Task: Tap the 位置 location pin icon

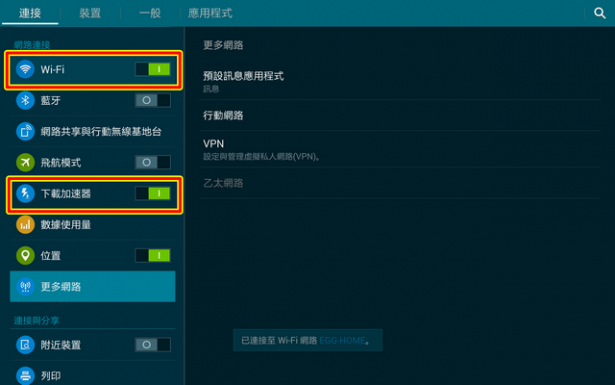Action: [x=25, y=256]
